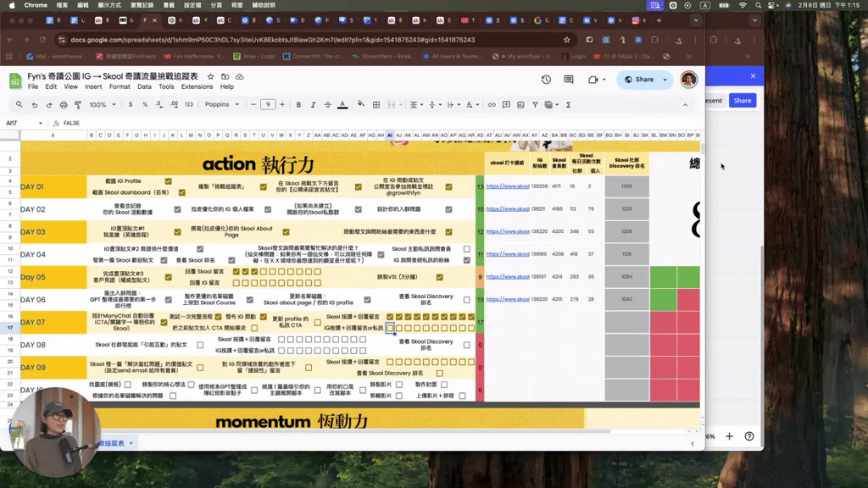This screenshot has height=488, width=868.
Task: Open the DAY 01 skool link
Action: pyautogui.click(x=508, y=186)
